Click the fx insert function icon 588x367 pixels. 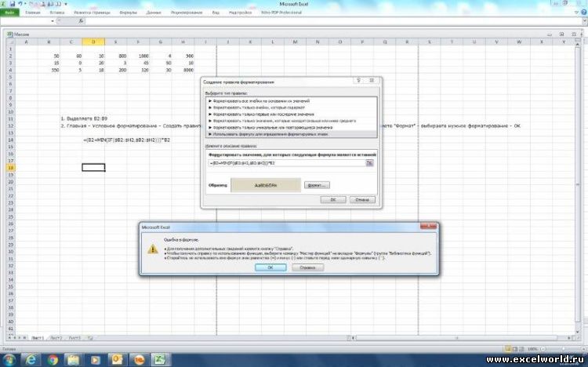[81, 21]
